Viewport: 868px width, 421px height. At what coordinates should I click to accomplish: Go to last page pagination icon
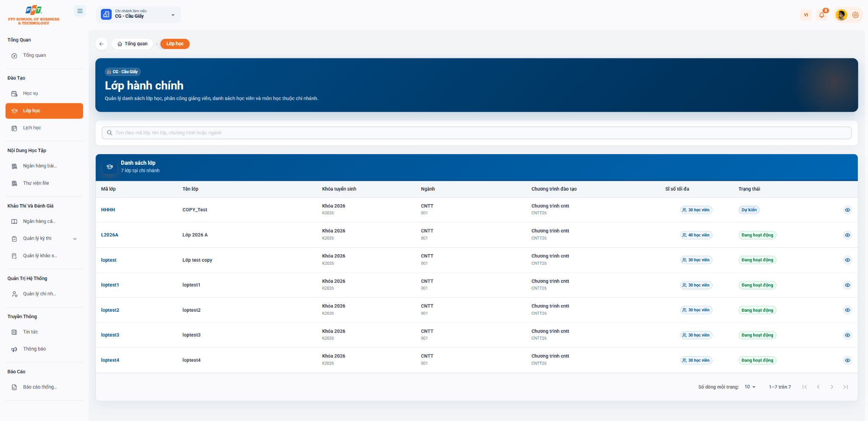(x=845, y=387)
